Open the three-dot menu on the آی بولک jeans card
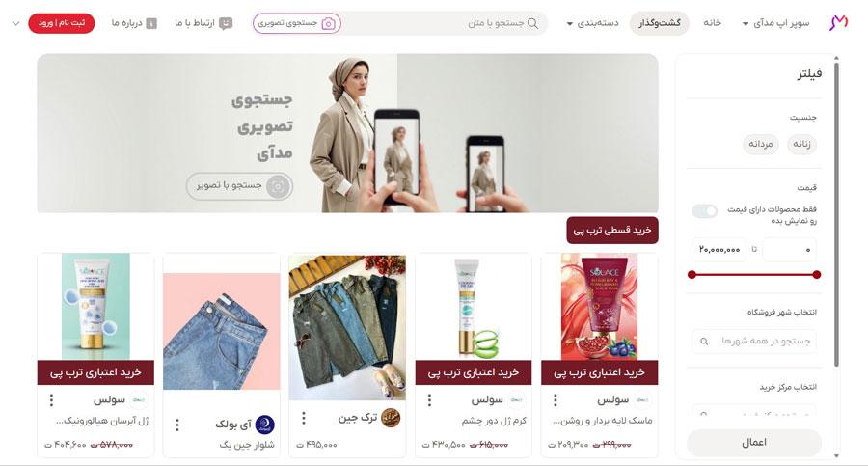Screen dimensions: 868x466 (x=177, y=425)
